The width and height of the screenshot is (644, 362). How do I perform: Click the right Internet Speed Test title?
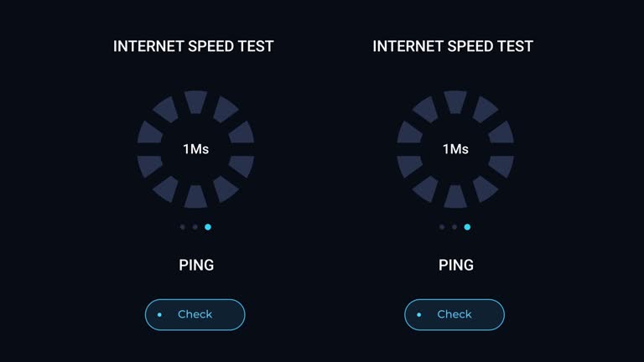click(453, 46)
